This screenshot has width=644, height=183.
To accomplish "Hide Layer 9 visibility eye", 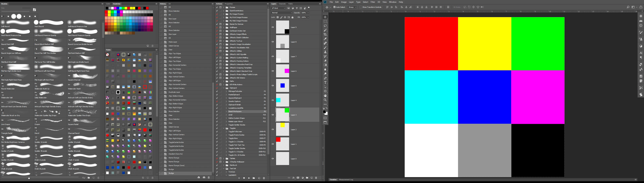I will pyautogui.click(x=273, y=27).
